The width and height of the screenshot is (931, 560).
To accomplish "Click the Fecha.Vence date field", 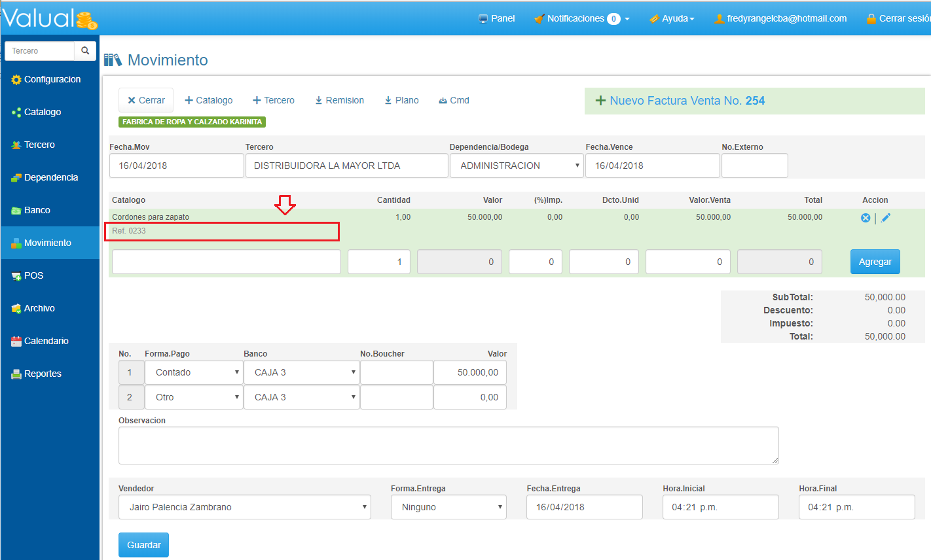I will click(652, 166).
